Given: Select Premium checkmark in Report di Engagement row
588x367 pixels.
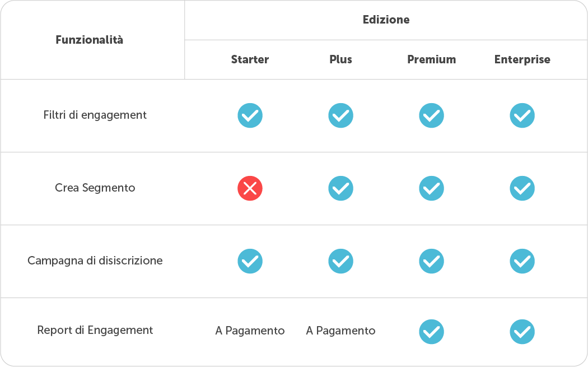Looking at the screenshot, I should coord(431,332).
